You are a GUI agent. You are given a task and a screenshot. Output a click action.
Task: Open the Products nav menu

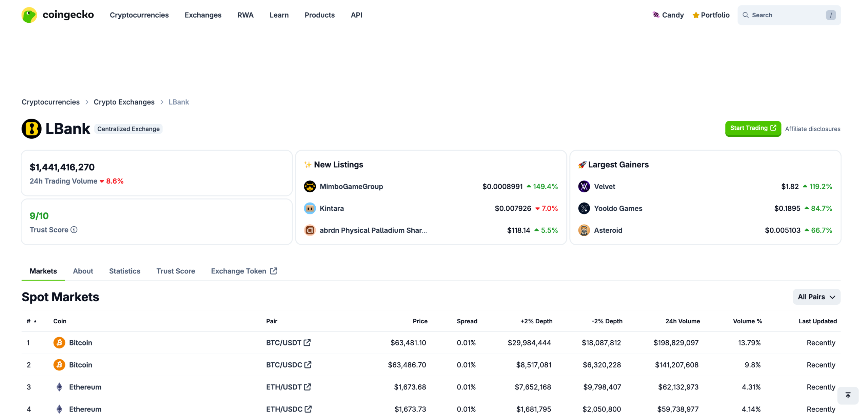tap(320, 15)
